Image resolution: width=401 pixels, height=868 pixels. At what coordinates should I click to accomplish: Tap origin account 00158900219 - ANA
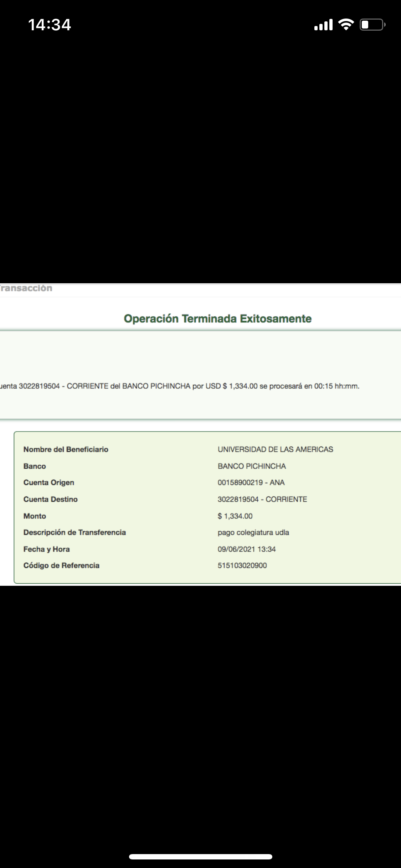[251, 482]
